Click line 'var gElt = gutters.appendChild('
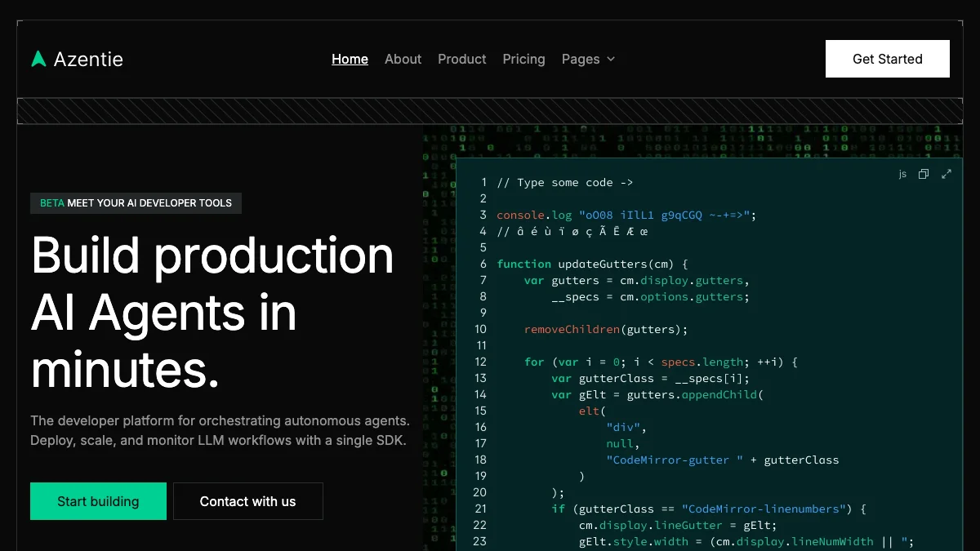This screenshot has width=980, height=551. coord(657,394)
